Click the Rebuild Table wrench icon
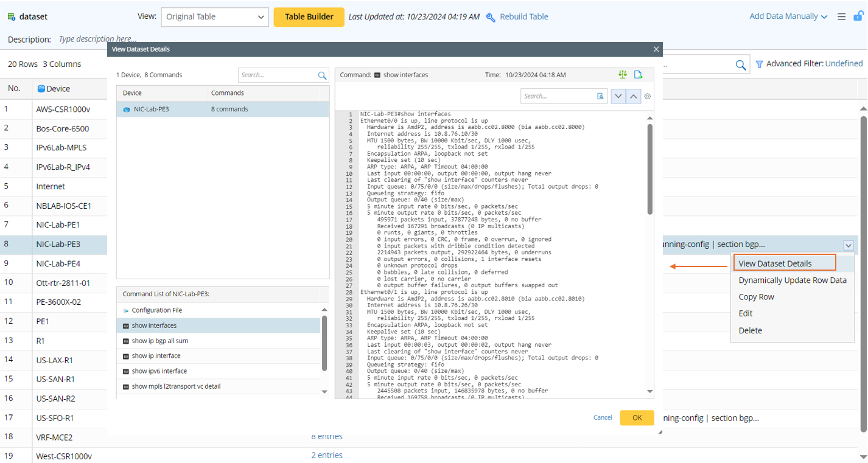868x463 pixels. [491, 17]
